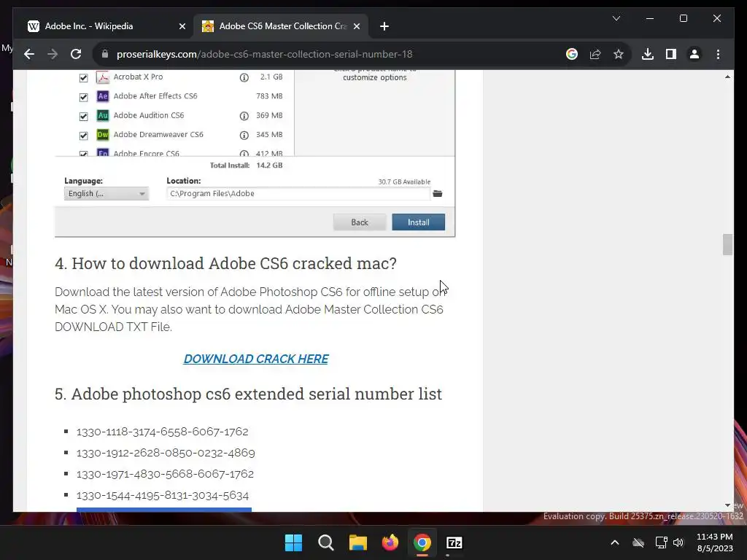The image size is (747, 560).
Task: Open the Windows Start menu
Action: (x=293, y=542)
